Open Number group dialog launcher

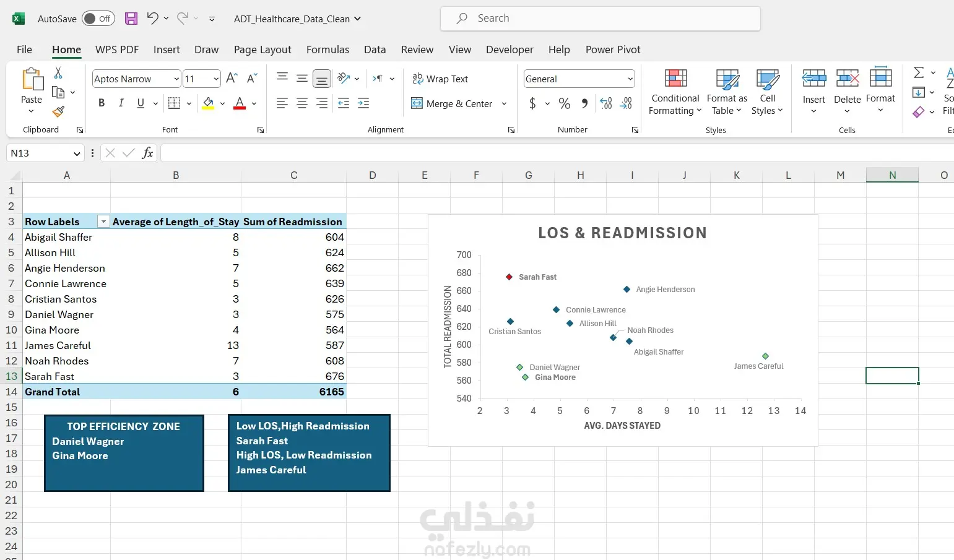(635, 130)
